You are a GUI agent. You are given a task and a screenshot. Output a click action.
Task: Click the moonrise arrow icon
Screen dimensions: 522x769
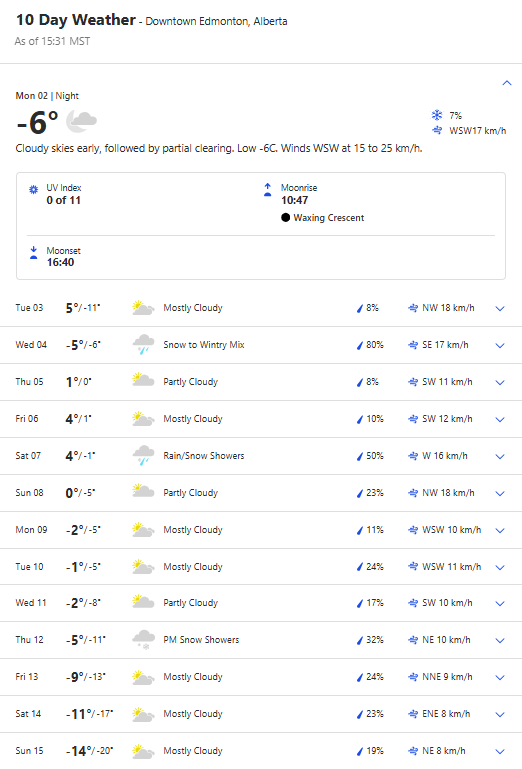coord(267,189)
